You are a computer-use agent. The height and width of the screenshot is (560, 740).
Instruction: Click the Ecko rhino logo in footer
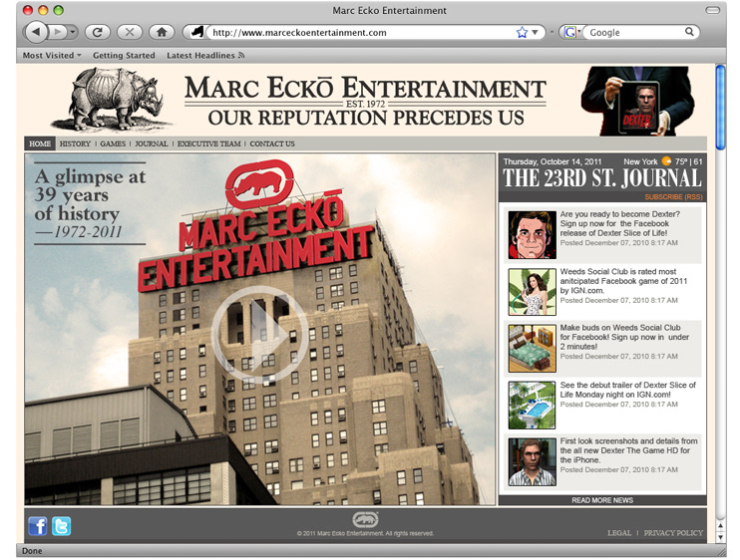pyautogui.click(x=365, y=519)
